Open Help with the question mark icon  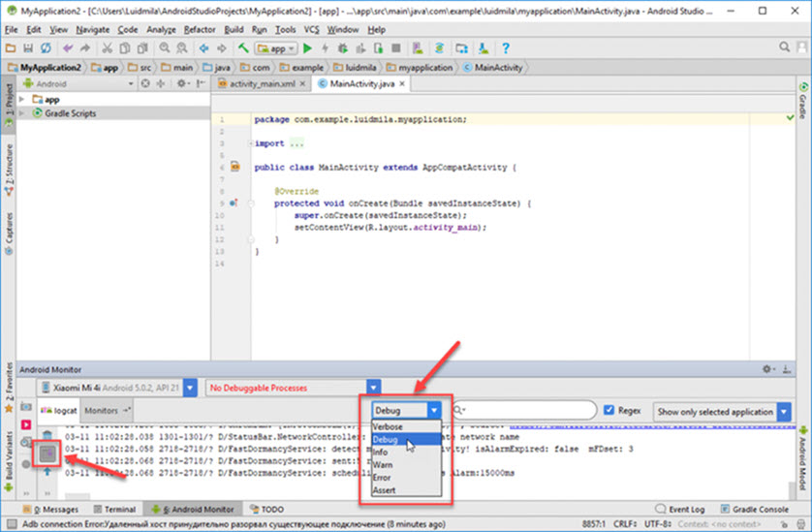tap(506, 48)
